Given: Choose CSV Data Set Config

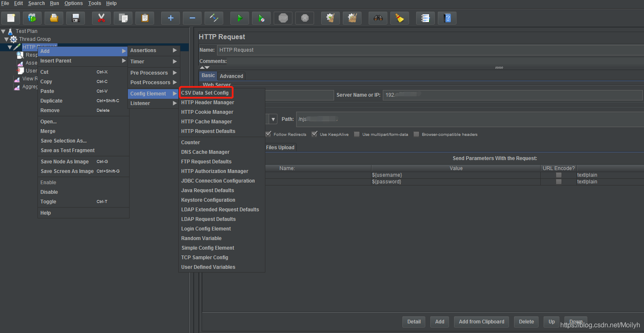Looking at the screenshot, I should (205, 93).
